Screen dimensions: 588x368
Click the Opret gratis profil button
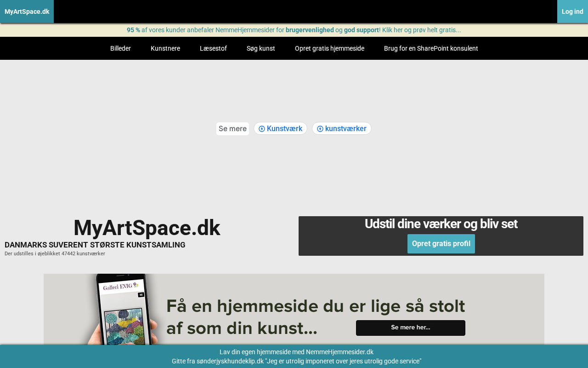[x=441, y=244]
